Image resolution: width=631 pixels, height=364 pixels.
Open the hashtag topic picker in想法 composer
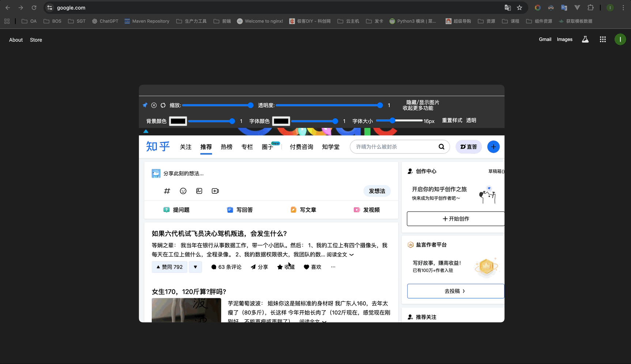coord(167,191)
